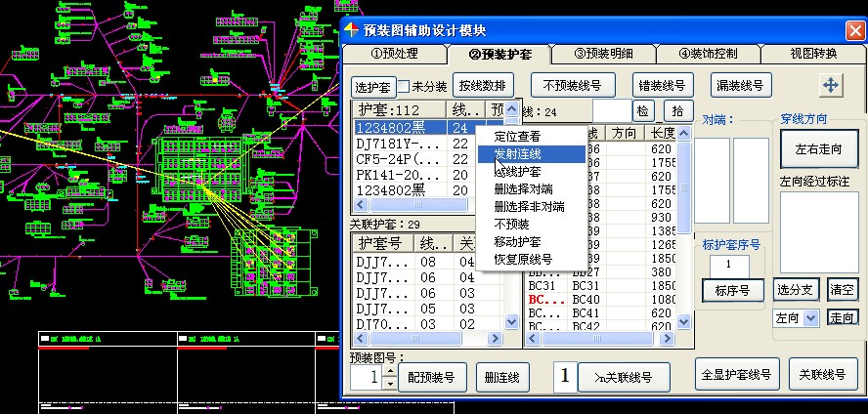Select 移动护套 in the context menu

(x=517, y=242)
